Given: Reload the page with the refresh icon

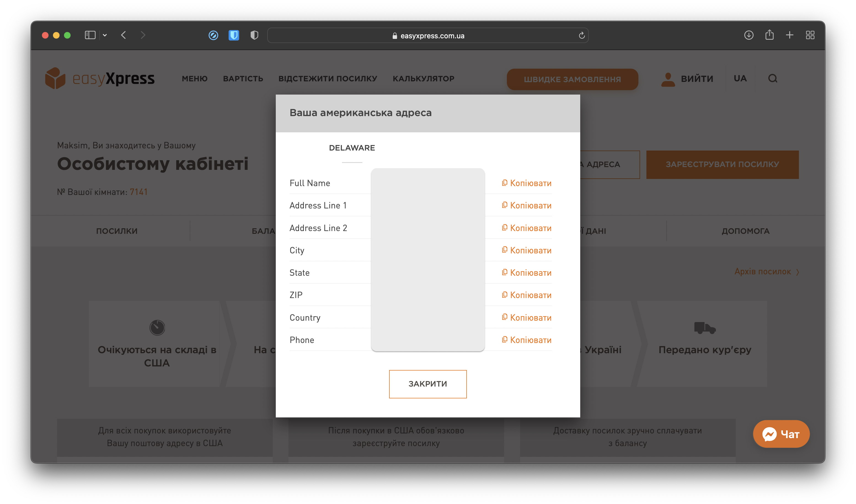Looking at the screenshot, I should click(582, 35).
